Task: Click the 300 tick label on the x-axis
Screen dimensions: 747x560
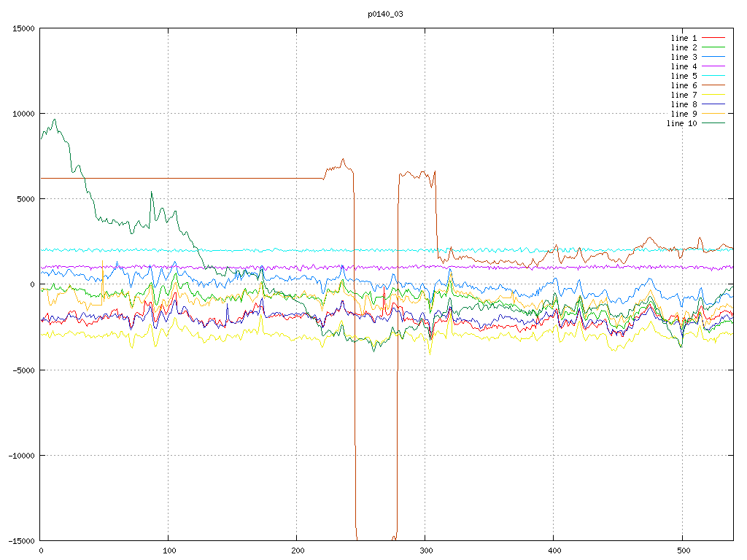Action: click(425, 551)
